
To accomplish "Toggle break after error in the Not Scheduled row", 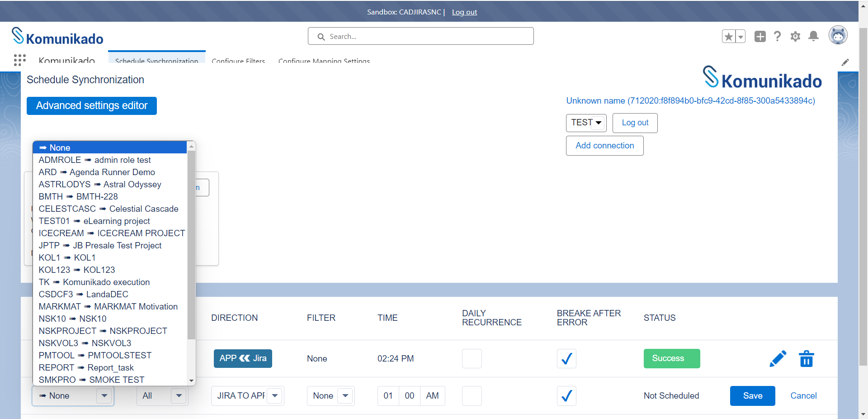I will point(566,396).
